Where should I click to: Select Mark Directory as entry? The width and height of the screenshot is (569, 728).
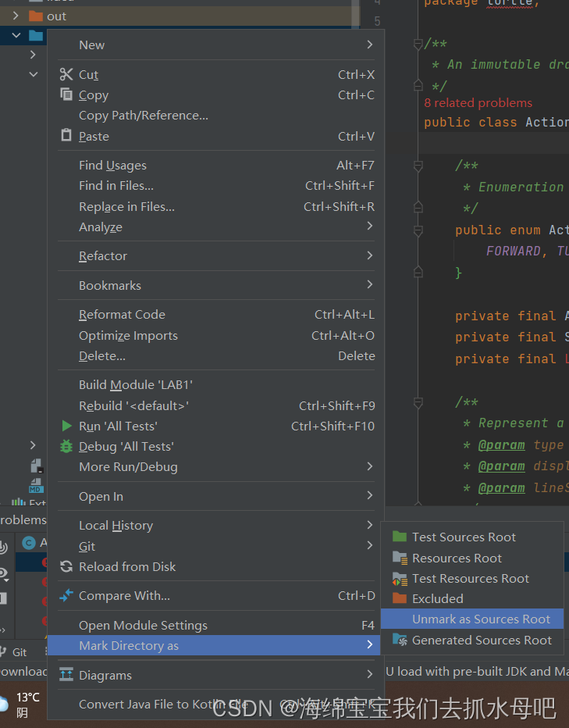click(x=214, y=645)
